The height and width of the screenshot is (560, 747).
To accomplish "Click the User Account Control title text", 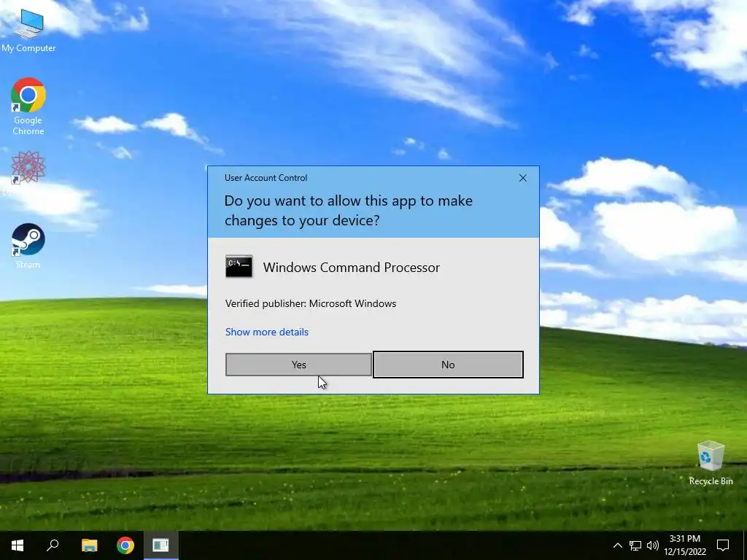I will [266, 178].
